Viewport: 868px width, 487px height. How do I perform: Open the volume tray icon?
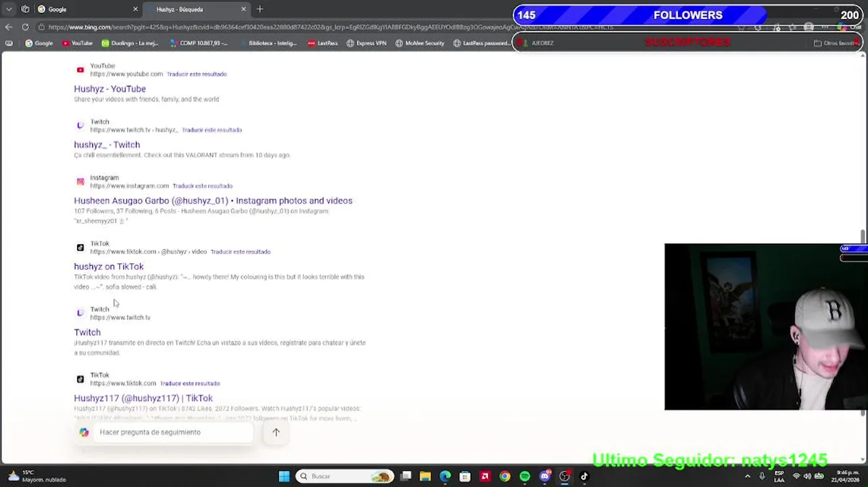pos(807,476)
